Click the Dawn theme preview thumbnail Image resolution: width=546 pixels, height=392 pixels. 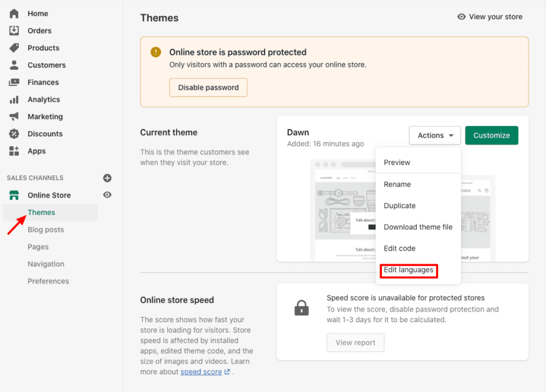coord(343,210)
